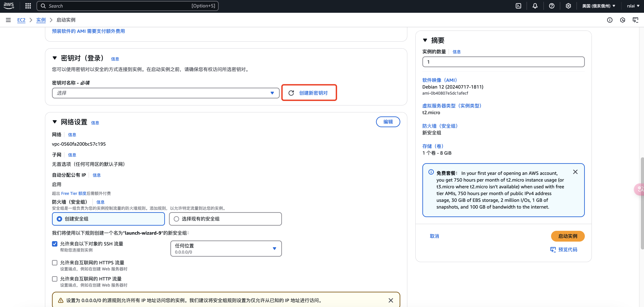Screen dimensions: 644x307
Task: Click the AWS logo home icon
Action: click(x=9, y=5)
